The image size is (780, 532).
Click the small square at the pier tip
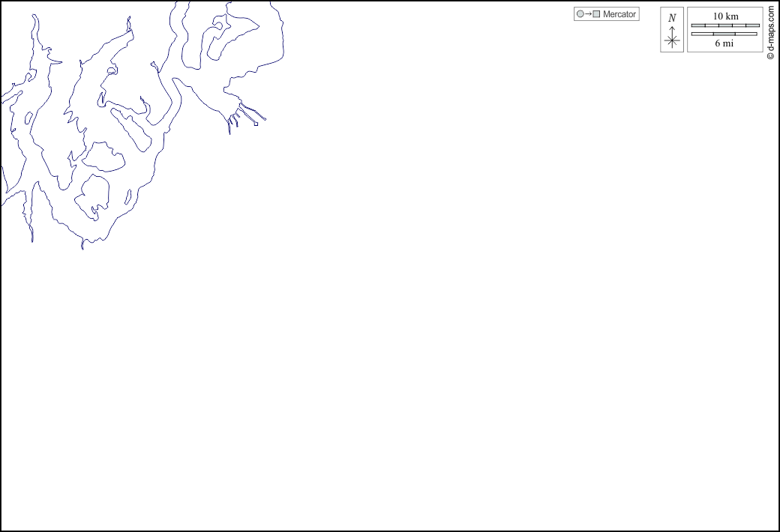(256, 124)
